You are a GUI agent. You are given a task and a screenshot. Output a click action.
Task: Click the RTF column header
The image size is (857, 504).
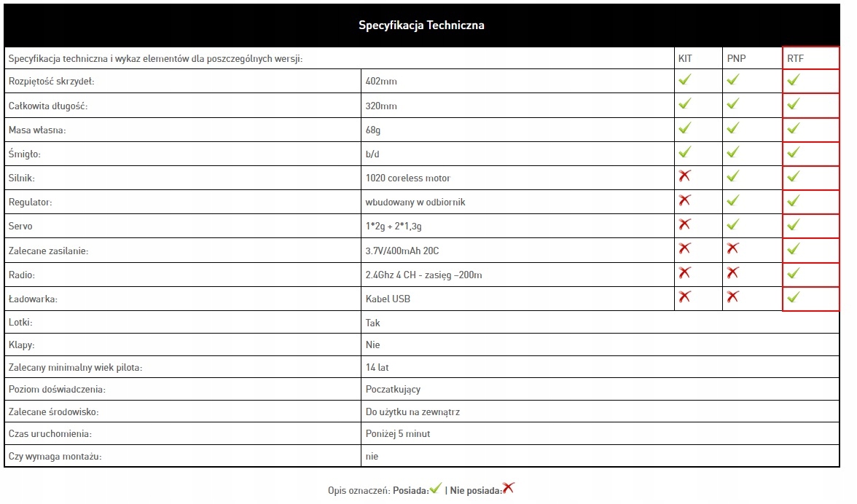tap(795, 58)
